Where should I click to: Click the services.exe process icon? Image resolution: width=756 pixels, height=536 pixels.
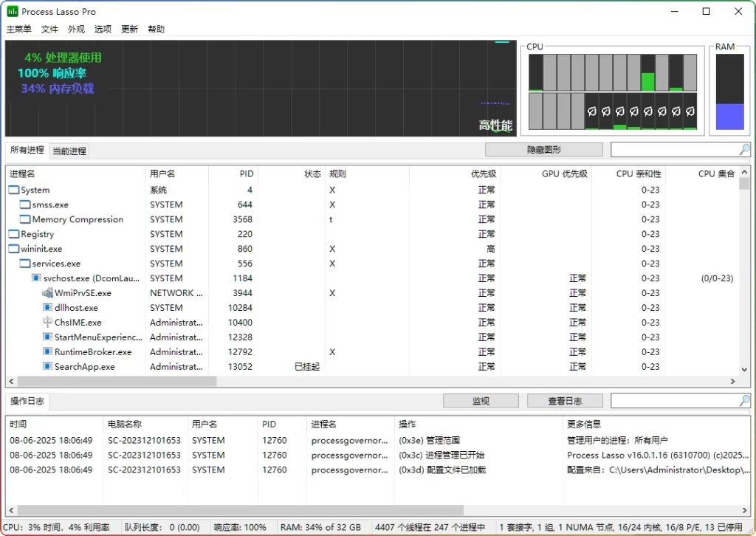(x=25, y=264)
